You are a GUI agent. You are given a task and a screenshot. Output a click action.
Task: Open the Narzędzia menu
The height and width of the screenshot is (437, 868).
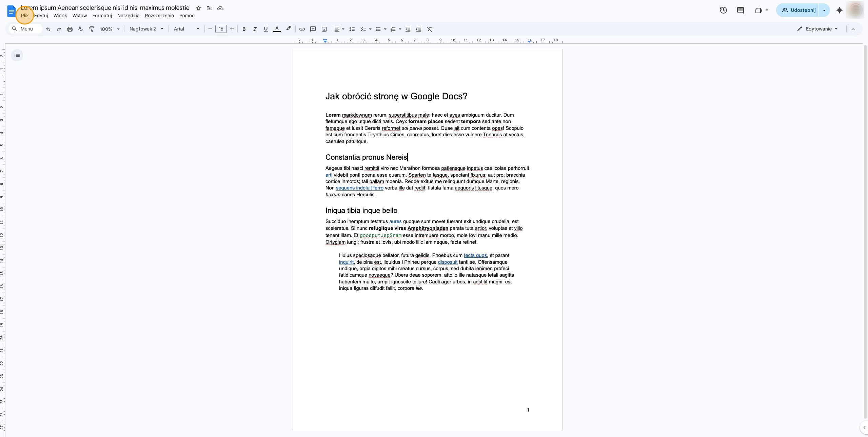click(x=128, y=16)
